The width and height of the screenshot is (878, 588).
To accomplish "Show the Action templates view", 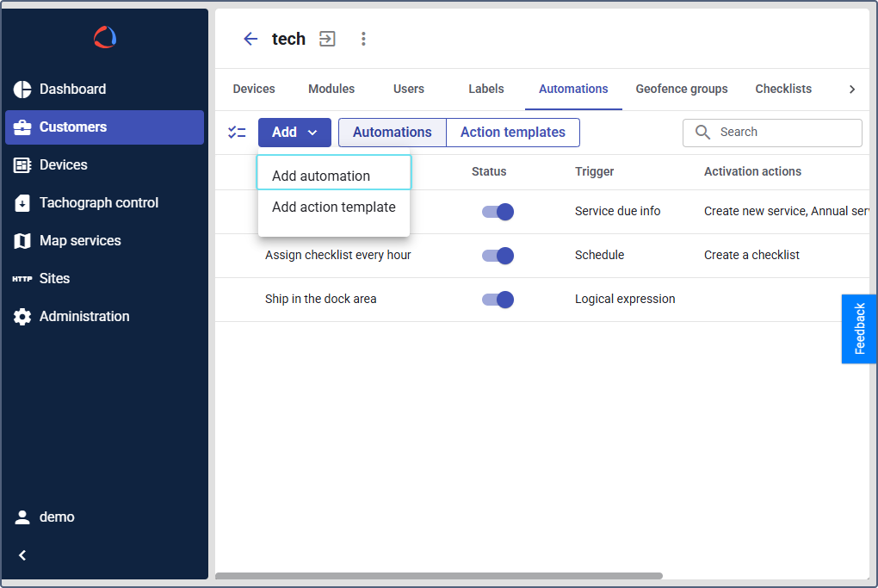I will tap(512, 133).
